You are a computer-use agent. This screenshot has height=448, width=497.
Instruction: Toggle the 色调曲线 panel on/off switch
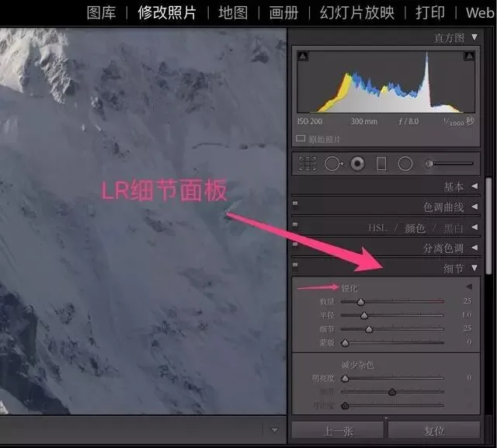coord(295,203)
